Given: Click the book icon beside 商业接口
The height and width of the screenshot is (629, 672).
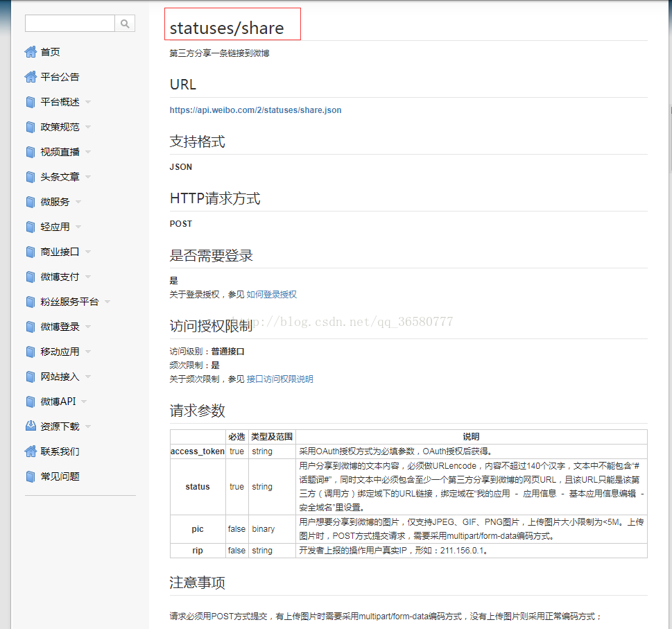Looking at the screenshot, I should (x=31, y=252).
